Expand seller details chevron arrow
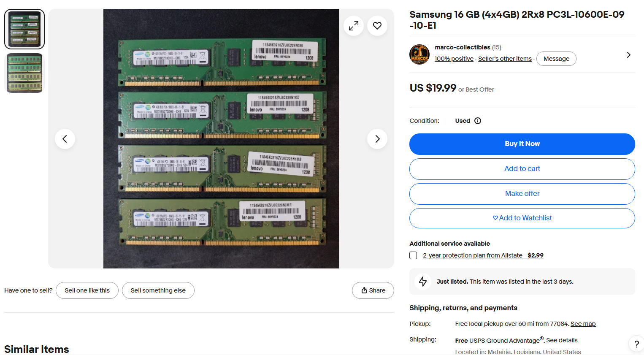Image resolution: width=644 pixels, height=355 pixels. (628, 55)
